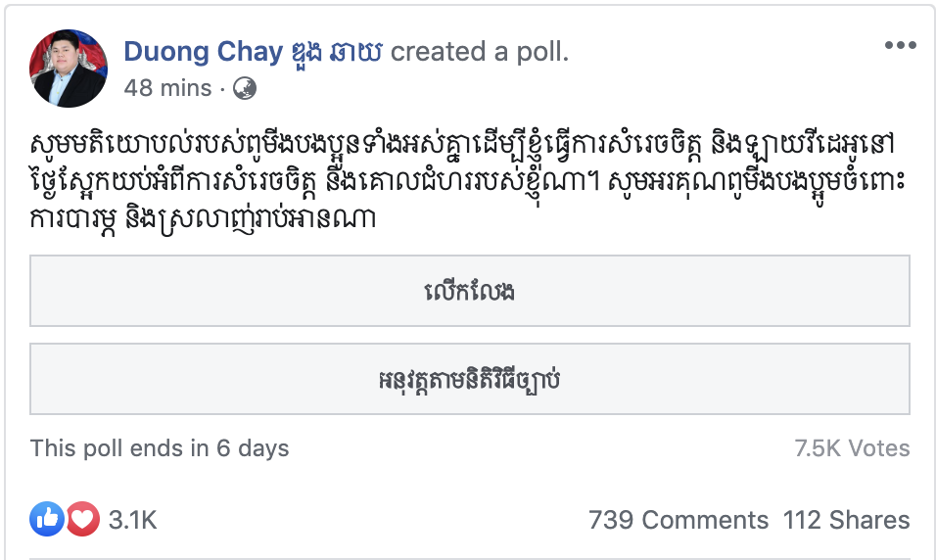Vote for poll option អនុវត្តតាមនិតិវិធីច្បាប់
This screenshot has height=560, width=936.
[470, 378]
